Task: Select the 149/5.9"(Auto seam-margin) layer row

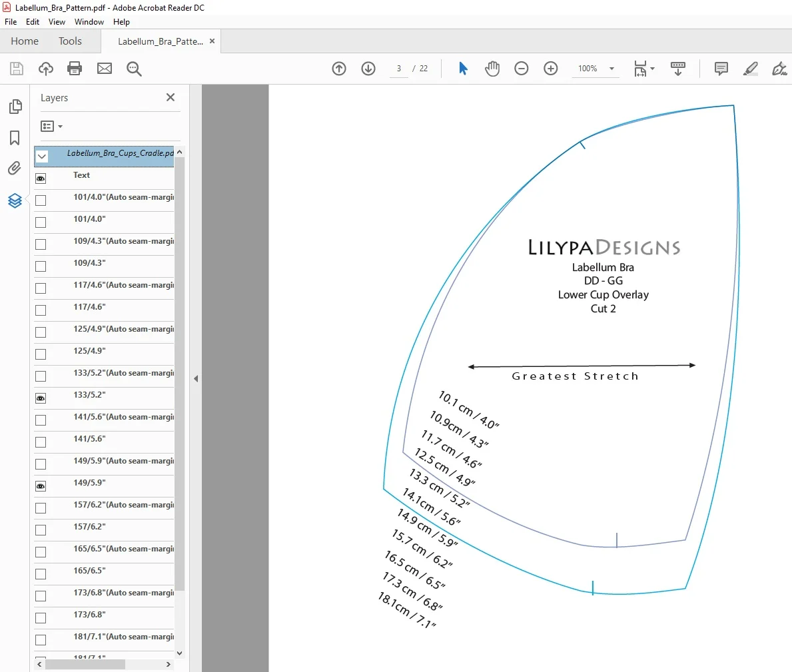Action: click(104, 464)
